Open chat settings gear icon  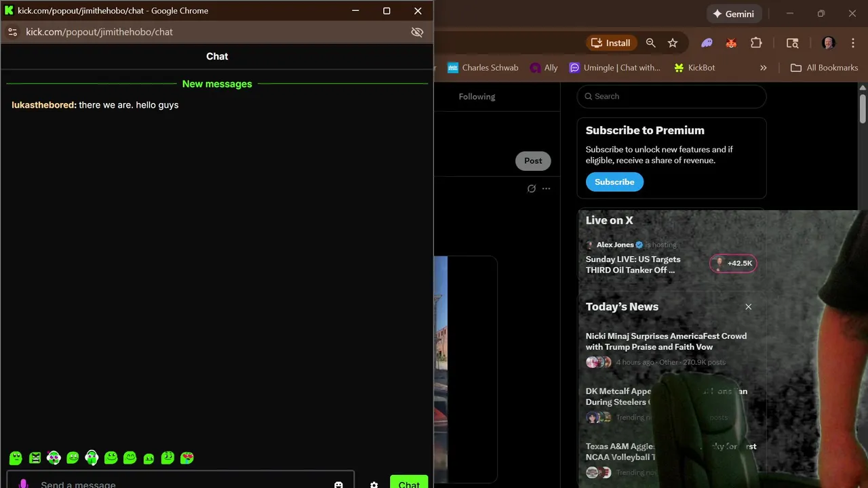click(374, 485)
